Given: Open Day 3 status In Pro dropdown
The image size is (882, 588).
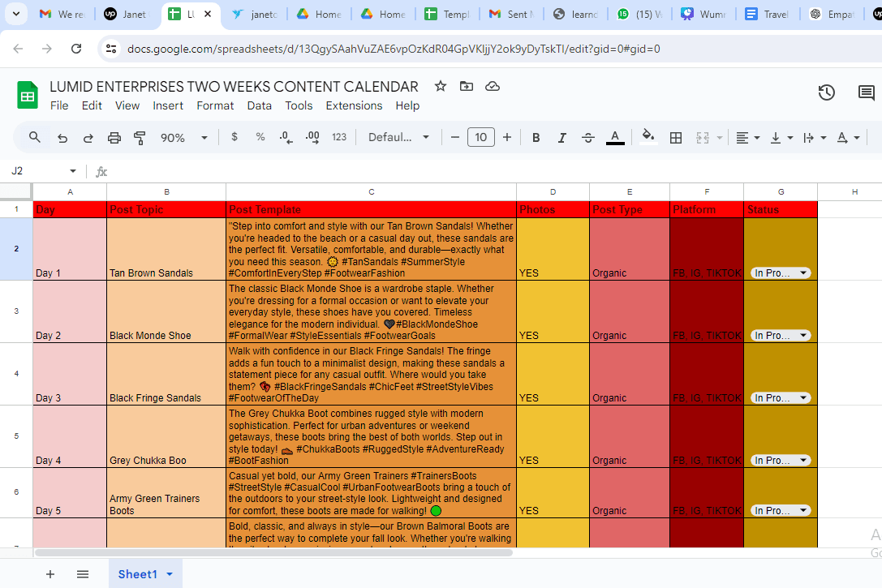Looking at the screenshot, I should tap(781, 398).
